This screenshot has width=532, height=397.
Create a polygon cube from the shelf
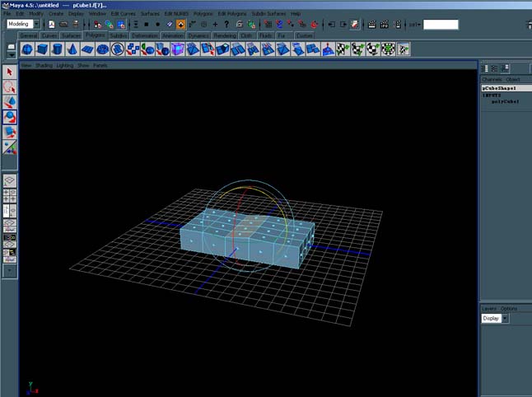[x=42, y=49]
